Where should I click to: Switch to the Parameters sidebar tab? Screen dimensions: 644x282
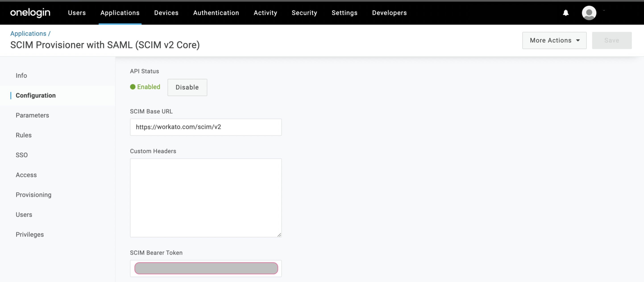coord(32,115)
